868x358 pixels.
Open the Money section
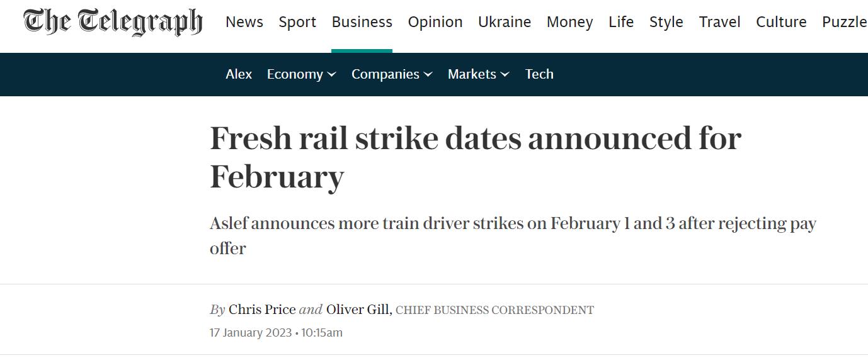coord(569,22)
